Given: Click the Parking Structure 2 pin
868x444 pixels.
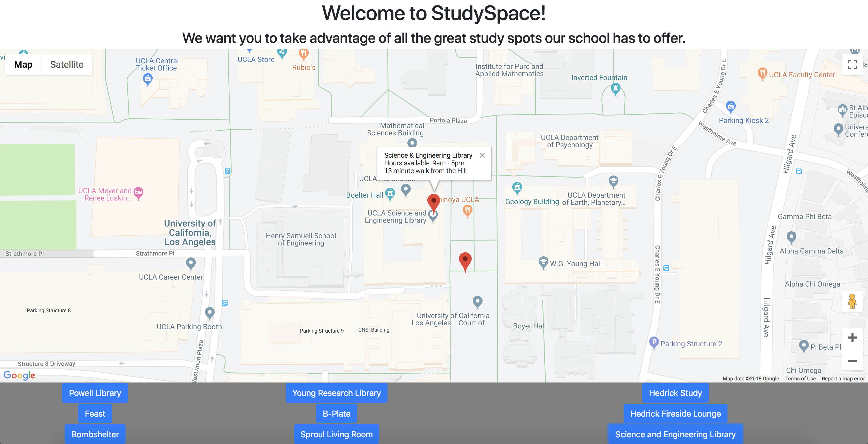Looking at the screenshot, I should [654, 343].
